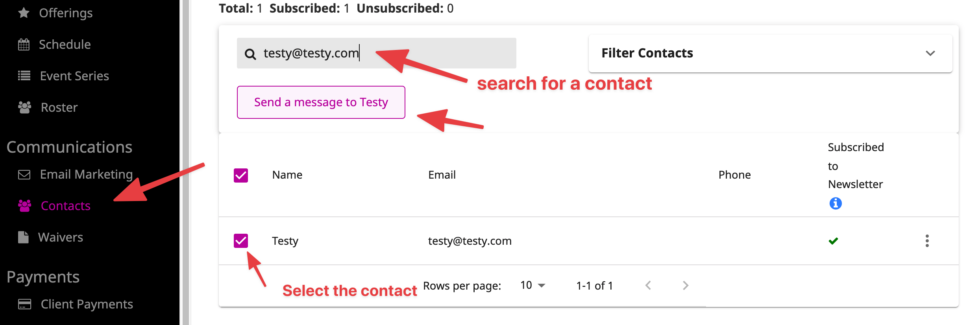Click the Offerings star icon

tap(24, 13)
